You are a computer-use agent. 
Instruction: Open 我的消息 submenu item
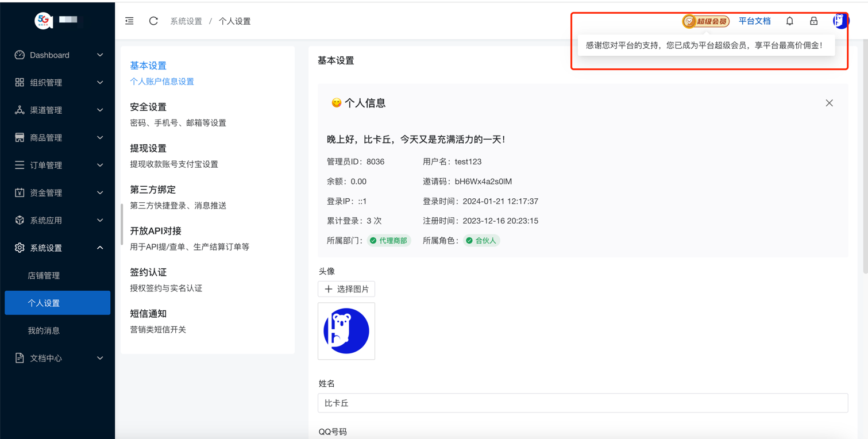[44, 330]
